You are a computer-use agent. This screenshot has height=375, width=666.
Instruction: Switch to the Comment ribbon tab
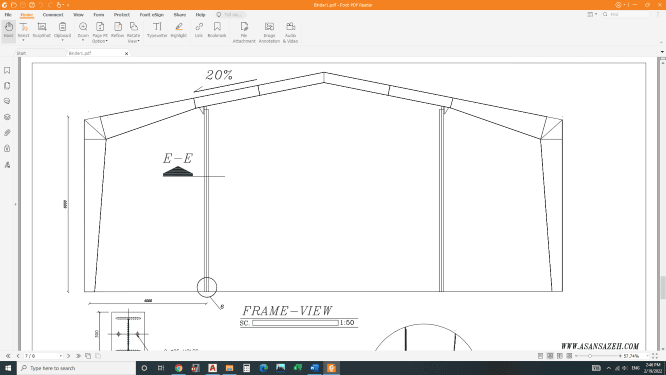(x=53, y=14)
